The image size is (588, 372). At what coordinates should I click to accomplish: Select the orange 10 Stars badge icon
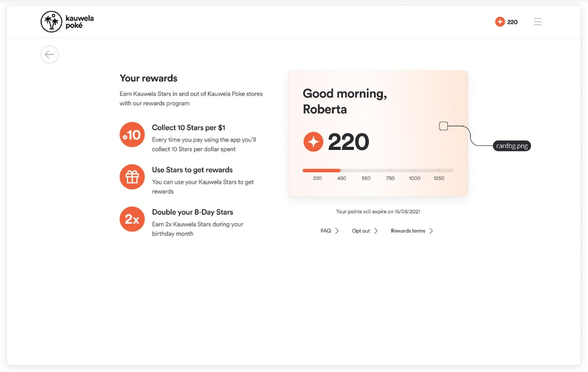[x=132, y=134]
